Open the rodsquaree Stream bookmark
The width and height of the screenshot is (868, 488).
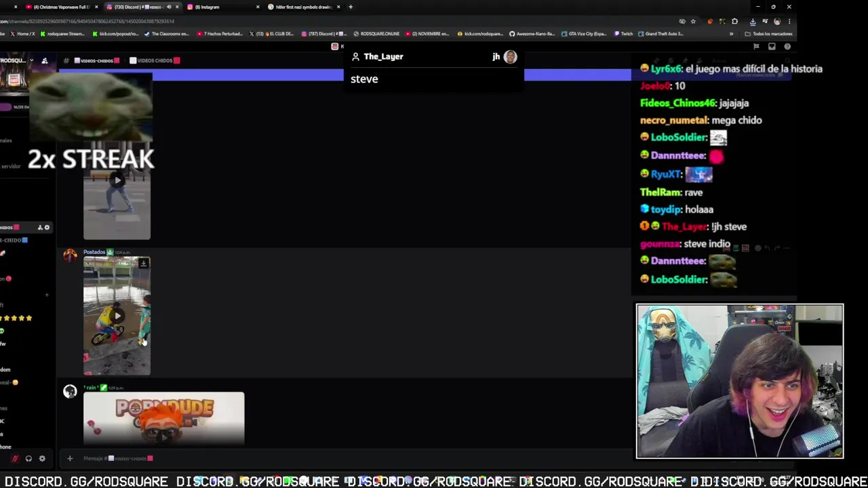coord(62,33)
